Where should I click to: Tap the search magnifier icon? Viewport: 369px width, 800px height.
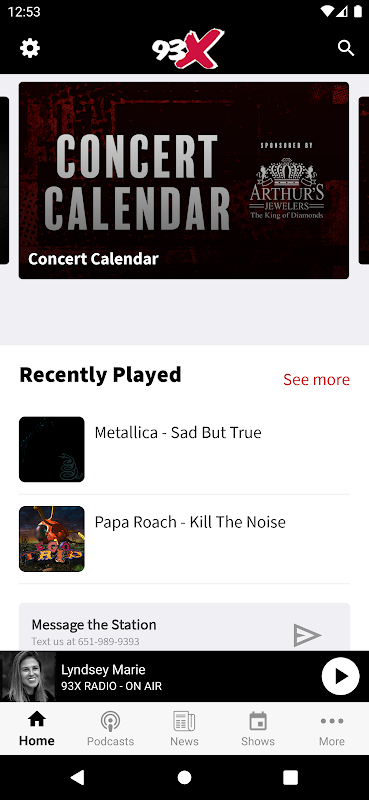(346, 48)
